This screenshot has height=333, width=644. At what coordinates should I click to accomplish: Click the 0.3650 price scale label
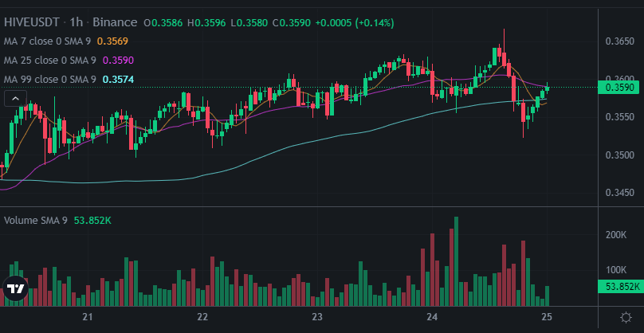pyautogui.click(x=620, y=41)
